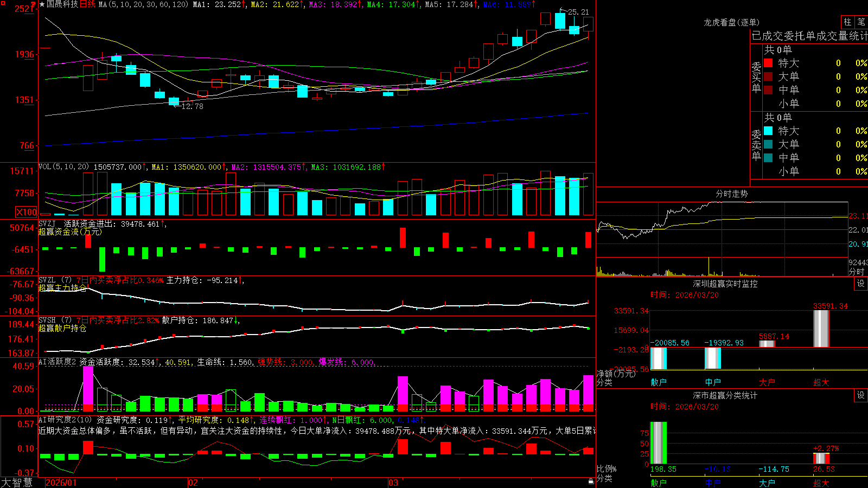
Task: Click the cyan 特大 sell-order swatch
Action: [x=768, y=131]
